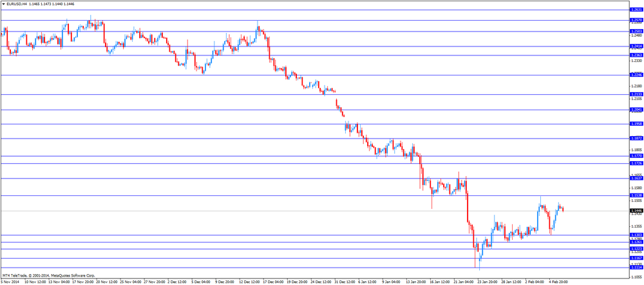Screen dimensions: 644x285
Task: Select the 1.1538 price level label
Action: [x=636, y=195]
